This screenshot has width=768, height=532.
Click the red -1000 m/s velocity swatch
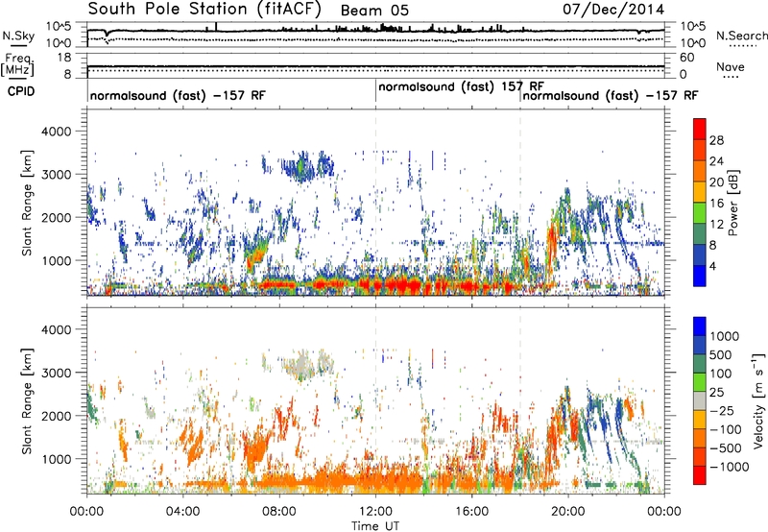(x=700, y=475)
